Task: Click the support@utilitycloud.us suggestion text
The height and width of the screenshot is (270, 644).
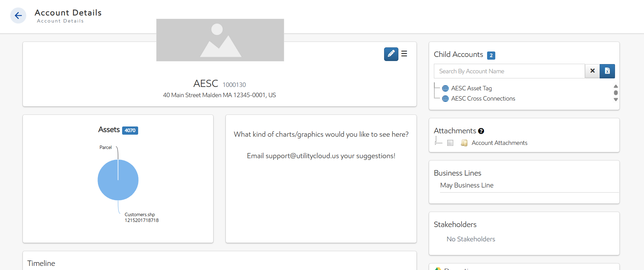Action: (x=321, y=156)
